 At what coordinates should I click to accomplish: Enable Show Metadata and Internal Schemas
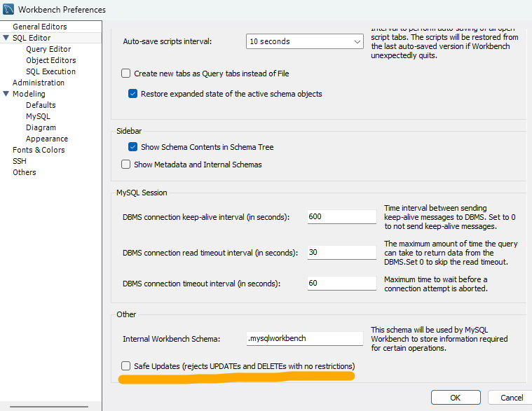point(126,165)
